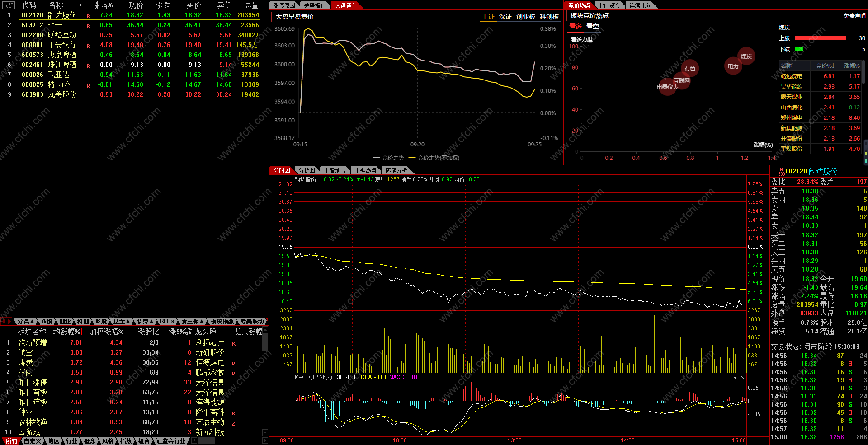Switch to the 涨停原因 tab

click(x=284, y=5)
